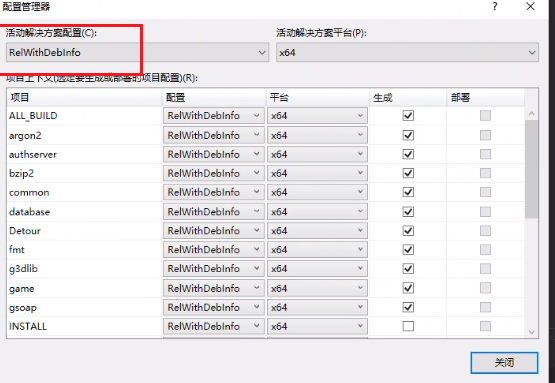
Task: Select the gsoap project name
Action: coord(23,308)
